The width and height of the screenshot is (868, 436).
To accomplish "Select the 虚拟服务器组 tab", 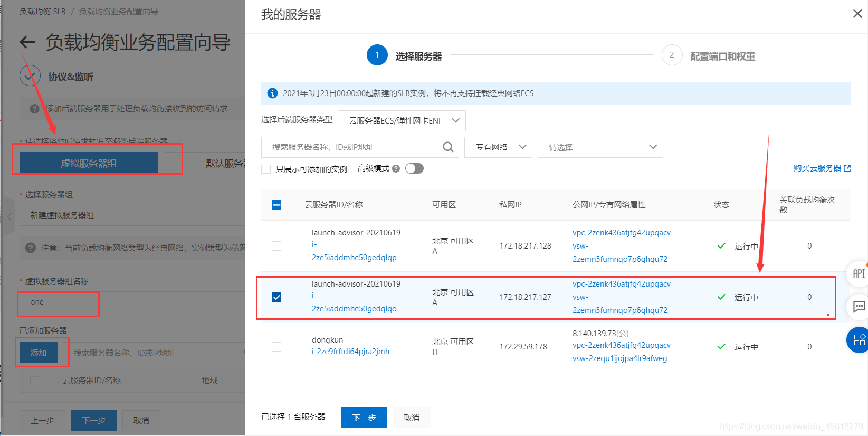I will pyautogui.click(x=89, y=163).
